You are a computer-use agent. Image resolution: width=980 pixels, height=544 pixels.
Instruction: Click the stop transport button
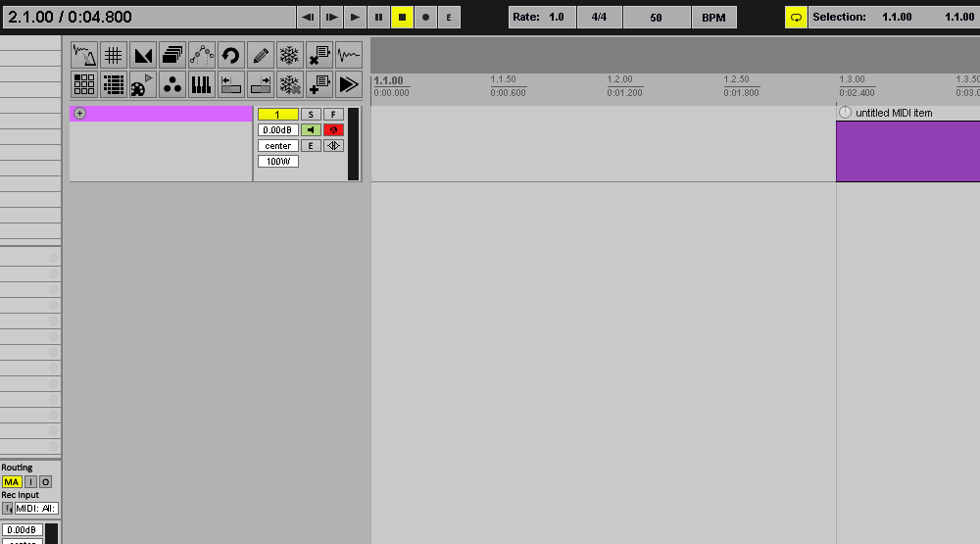point(402,18)
